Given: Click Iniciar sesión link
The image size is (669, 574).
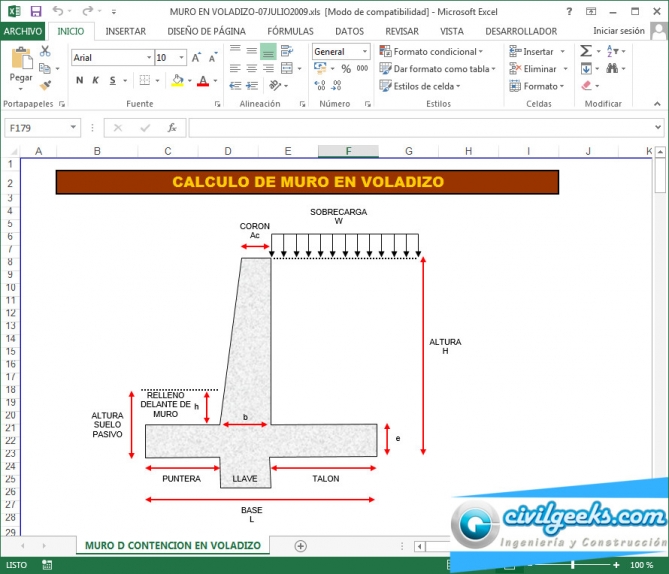Looking at the screenshot, I should [x=619, y=31].
